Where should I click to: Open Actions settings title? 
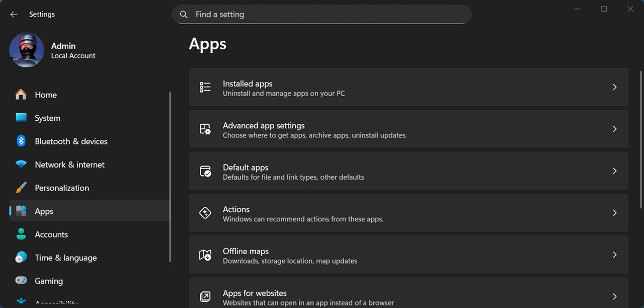[236, 209]
